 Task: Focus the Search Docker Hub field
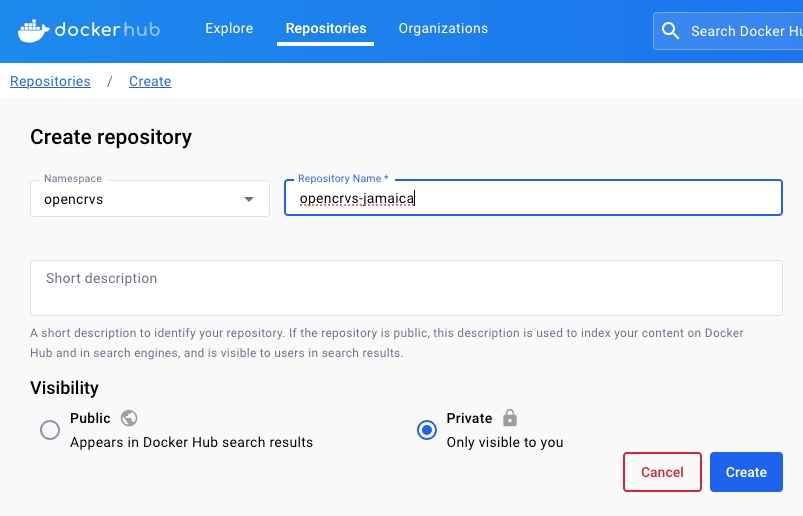pos(745,31)
